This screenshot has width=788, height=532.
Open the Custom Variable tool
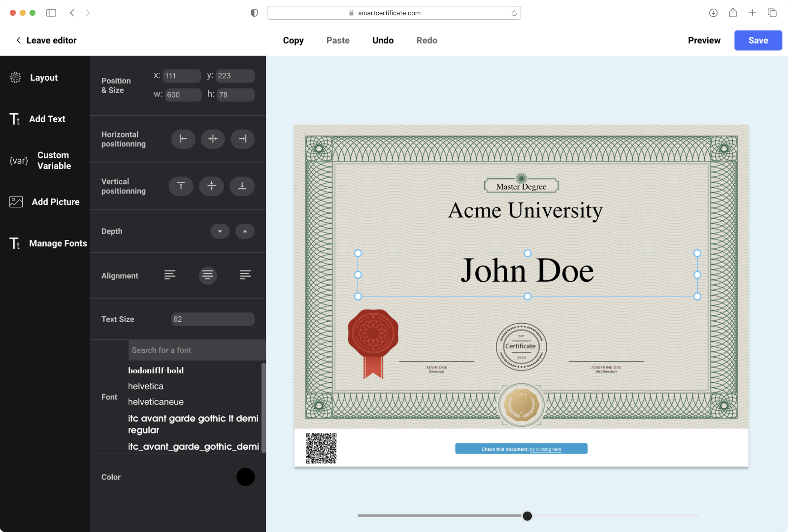53,161
